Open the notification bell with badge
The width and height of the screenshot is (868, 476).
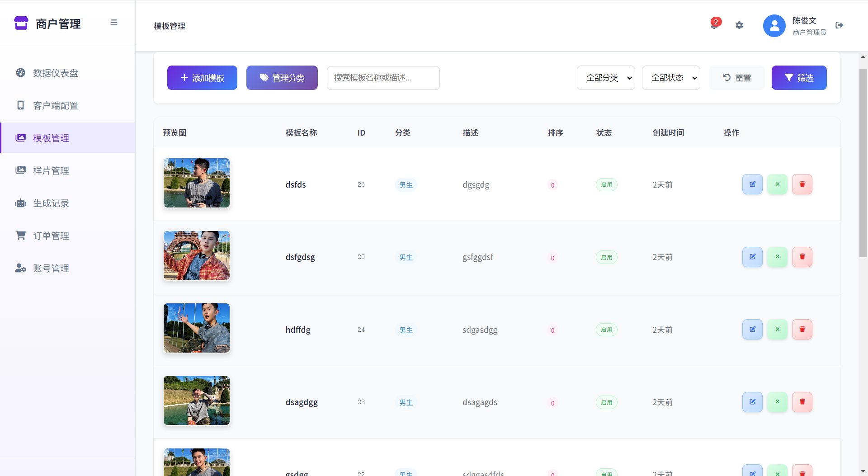point(714,25)
